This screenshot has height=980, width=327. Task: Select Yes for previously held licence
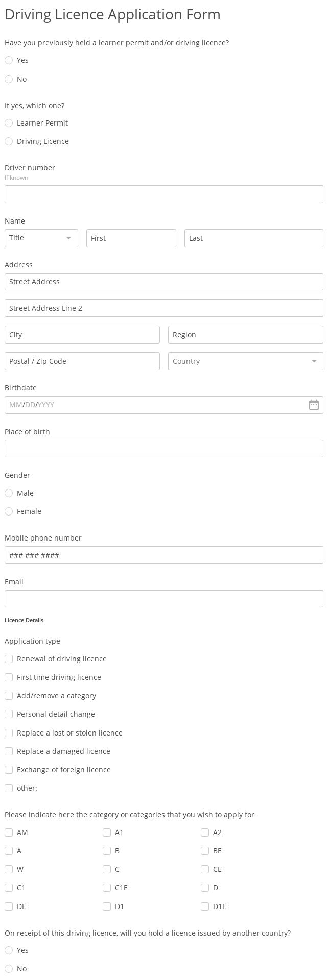(x=9, y=60)
